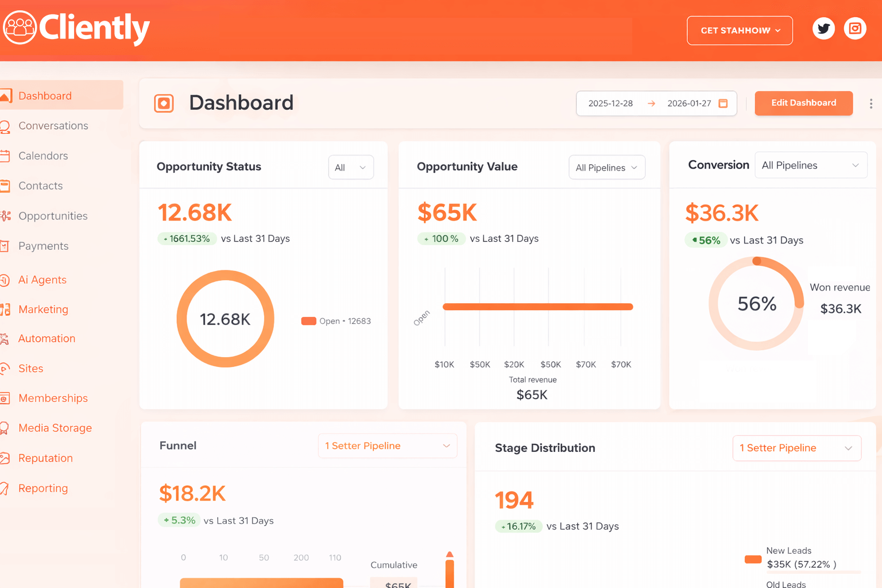Click the Edit Dashboard button
The width and height of the screenshot is (882, 588).
click(x=803, y=103)
